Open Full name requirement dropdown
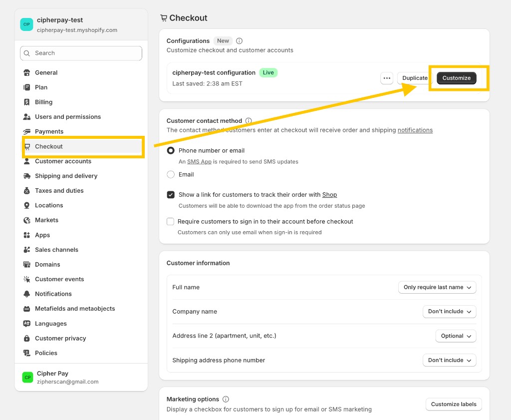 (x=437, y=287)
